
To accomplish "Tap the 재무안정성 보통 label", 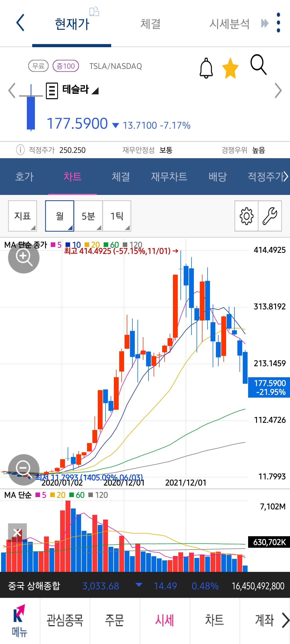I will click(147, 150).
